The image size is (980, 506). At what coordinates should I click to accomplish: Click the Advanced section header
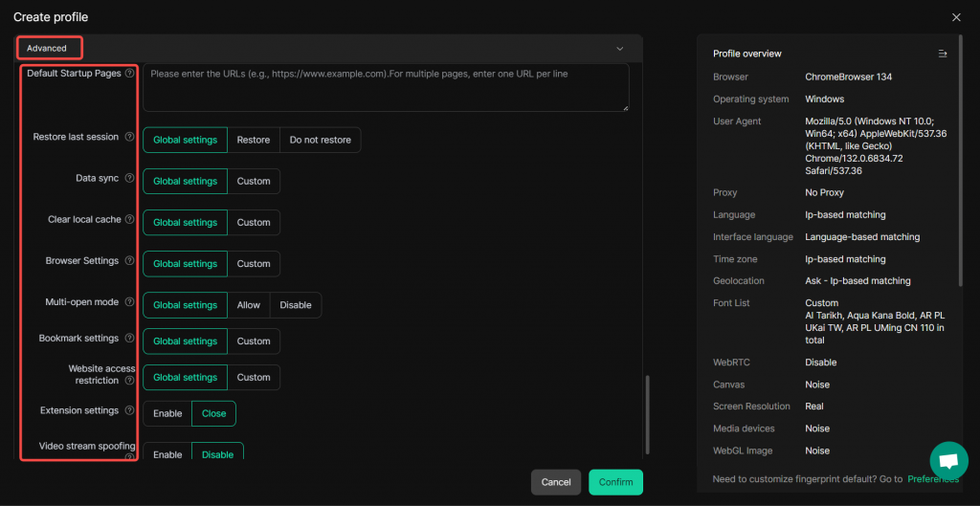pos(48,48)
